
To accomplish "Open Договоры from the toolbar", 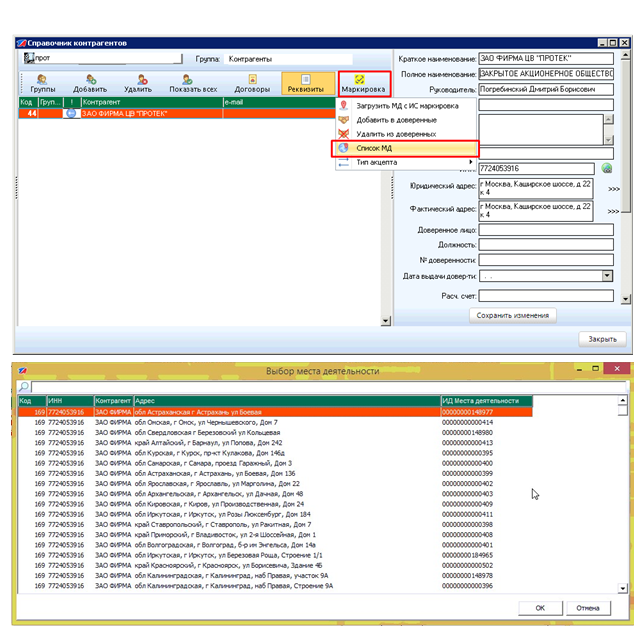I will [252, 83].
